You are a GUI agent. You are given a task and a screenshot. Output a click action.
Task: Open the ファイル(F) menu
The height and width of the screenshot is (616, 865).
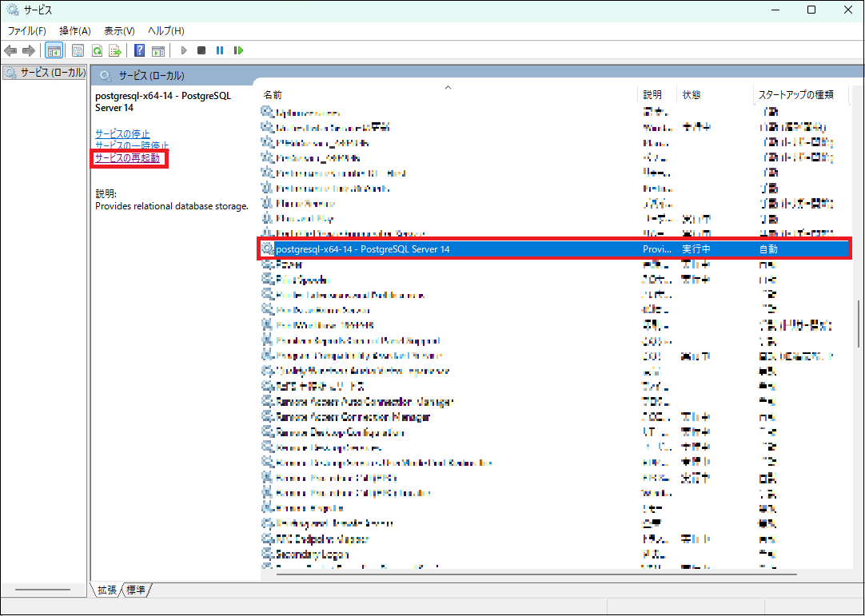[26, 30]
